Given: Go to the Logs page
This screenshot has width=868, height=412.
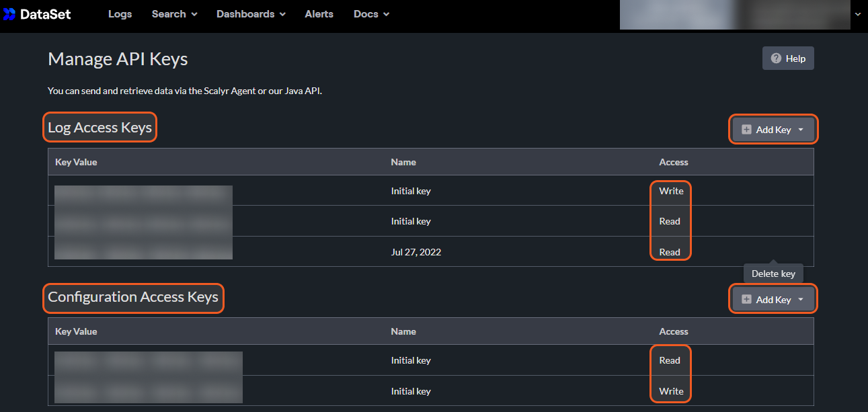Looking at the screenshot, I should tap(120, 14).
